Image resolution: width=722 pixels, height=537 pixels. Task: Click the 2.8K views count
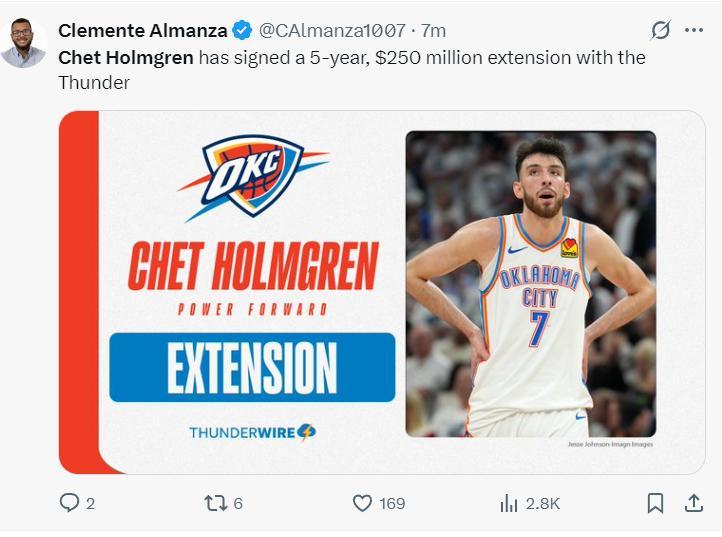coord(543,503)
